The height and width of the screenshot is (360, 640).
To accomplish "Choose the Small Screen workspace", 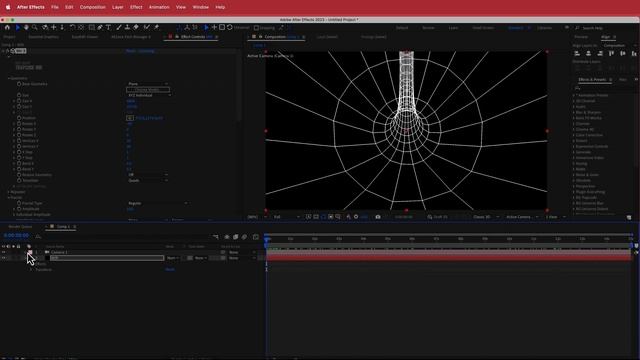I will click(483, 28).
